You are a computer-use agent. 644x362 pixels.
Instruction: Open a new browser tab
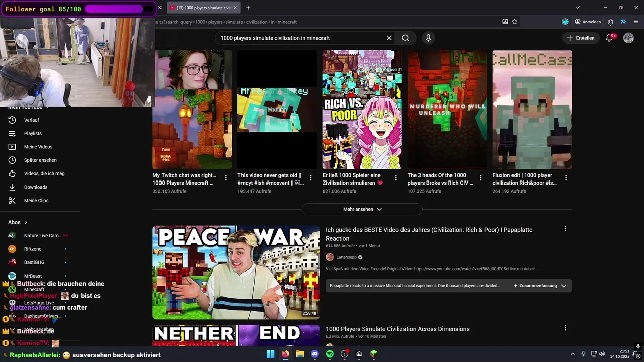tap(248, 8)
